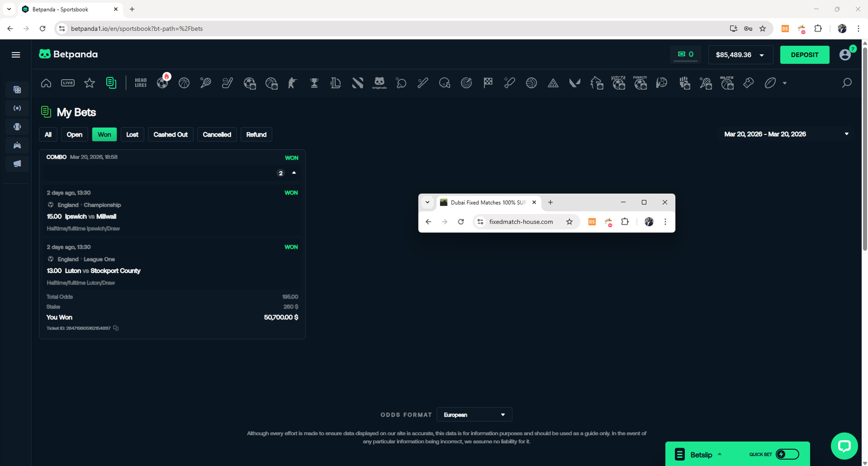The image size is (868, 466).
Task: Click the DEPOSIT button
Action: pos(805,55)
